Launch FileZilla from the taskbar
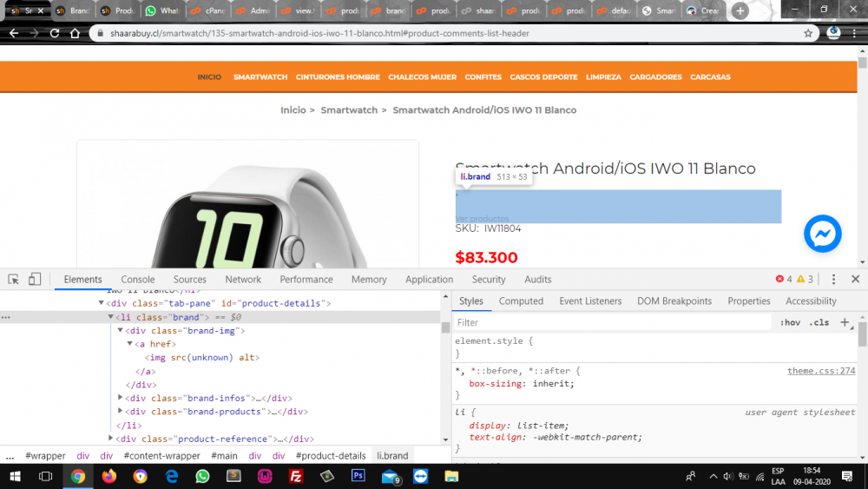 (x=295, y=476)
